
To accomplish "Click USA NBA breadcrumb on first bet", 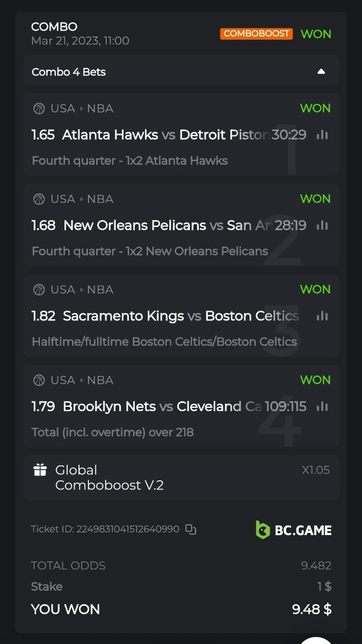I will coord(82,108).
